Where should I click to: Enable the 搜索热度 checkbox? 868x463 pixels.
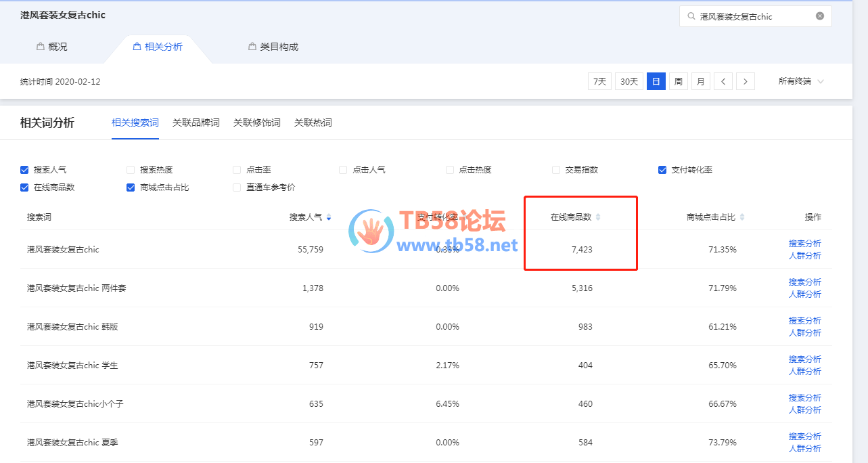[131, 170]
